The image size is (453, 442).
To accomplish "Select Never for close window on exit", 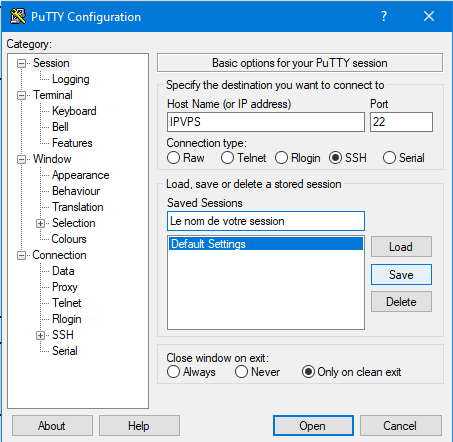I will [x=241, y=372].
